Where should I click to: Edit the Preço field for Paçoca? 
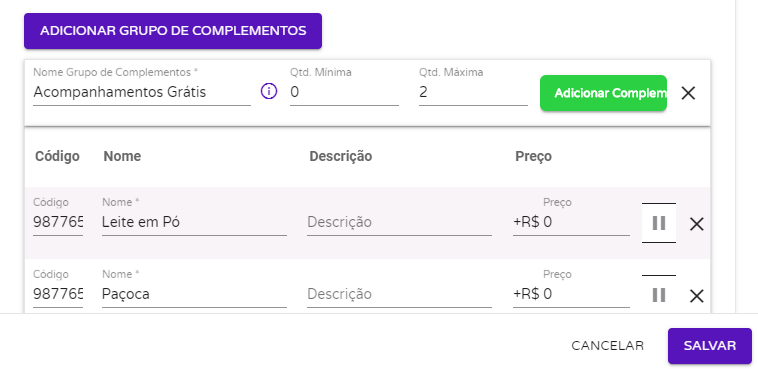tap(571, 294)
